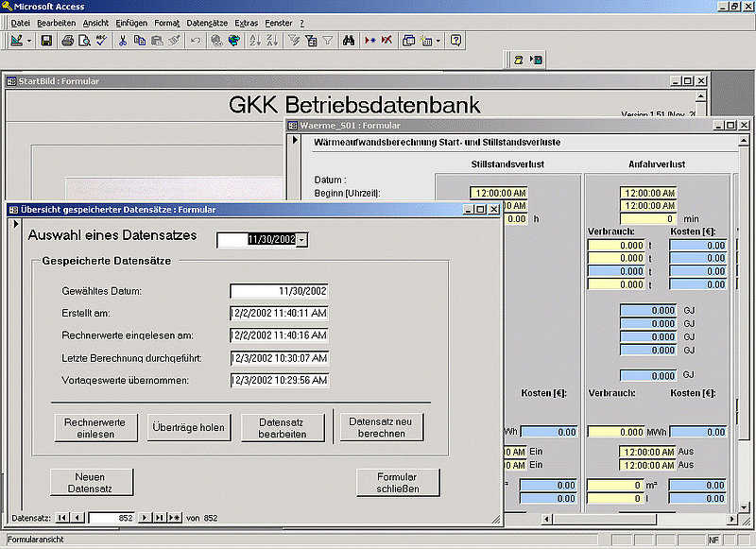Image resolution: width=756 pixels, height=549 pixels.
Task: Click Waerme_S01 vertical scroll down arrow
Action: 744,507
